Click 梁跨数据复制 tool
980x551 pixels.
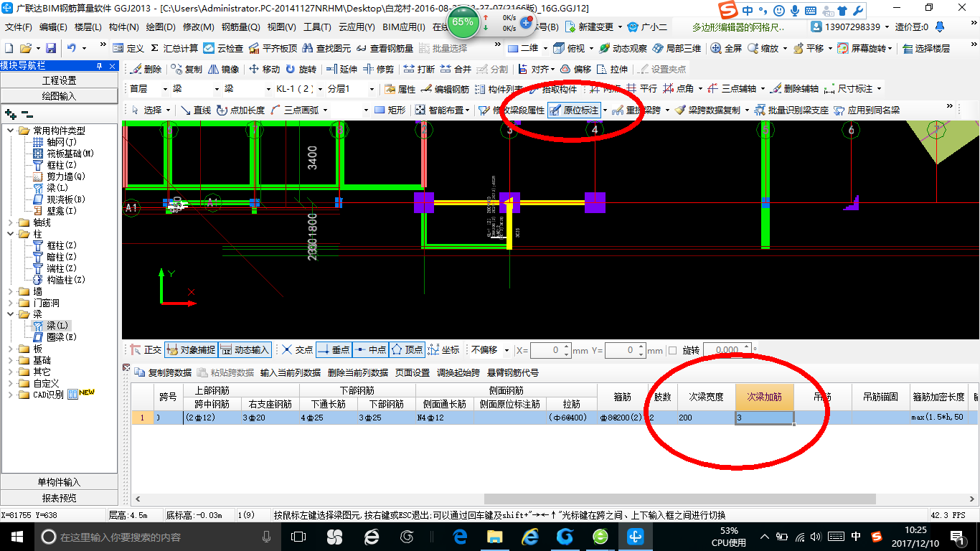point(707,110)
